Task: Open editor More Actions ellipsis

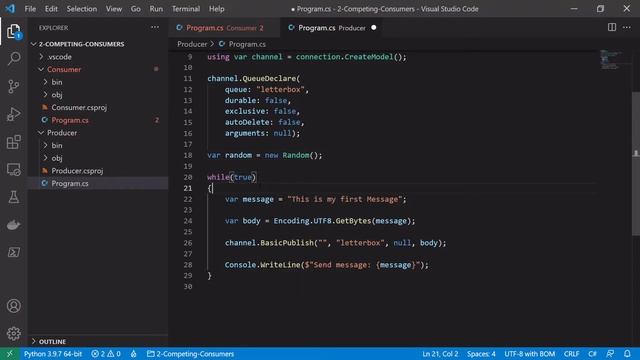Action: [x=627, y=27]
